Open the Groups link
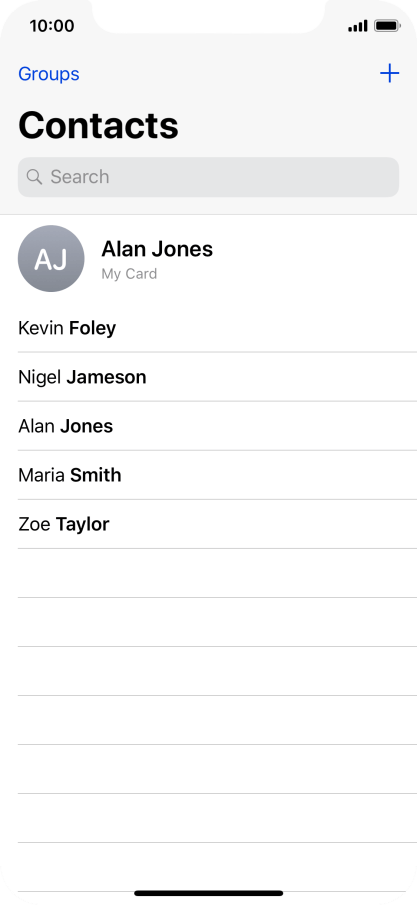 coord(49,74)
